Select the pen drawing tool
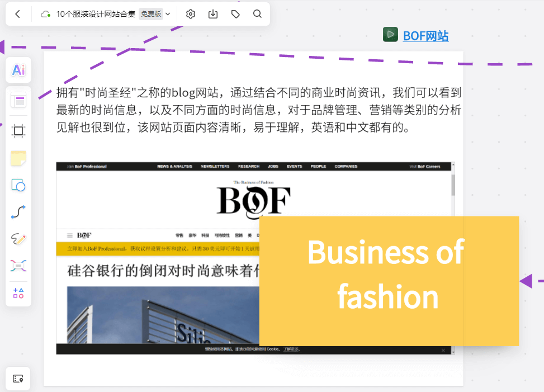Viewport: 544px width, 392px height. pos(18,239)
